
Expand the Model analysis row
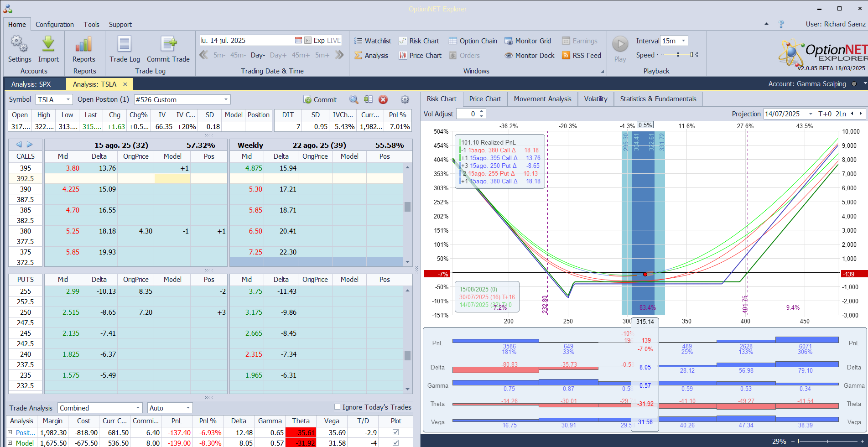point(10,443)
